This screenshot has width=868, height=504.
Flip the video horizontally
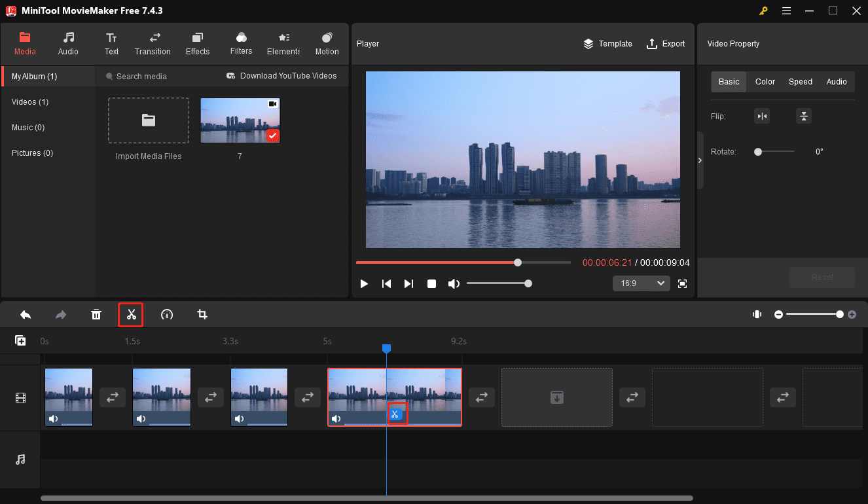click(x=762, y=117)
